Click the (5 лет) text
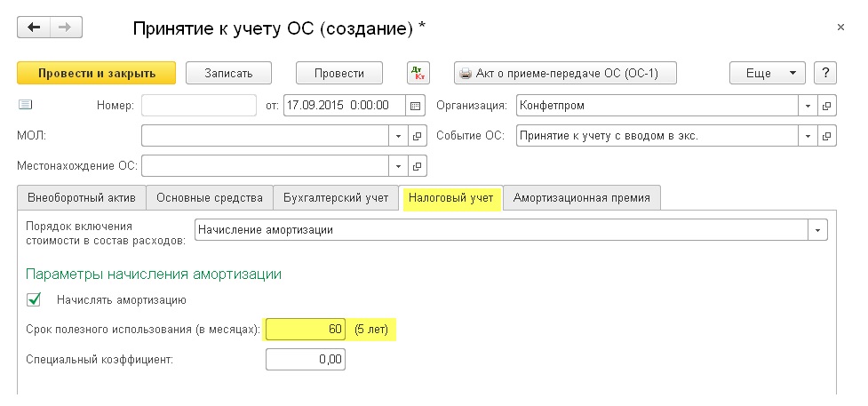 point(371,330)
